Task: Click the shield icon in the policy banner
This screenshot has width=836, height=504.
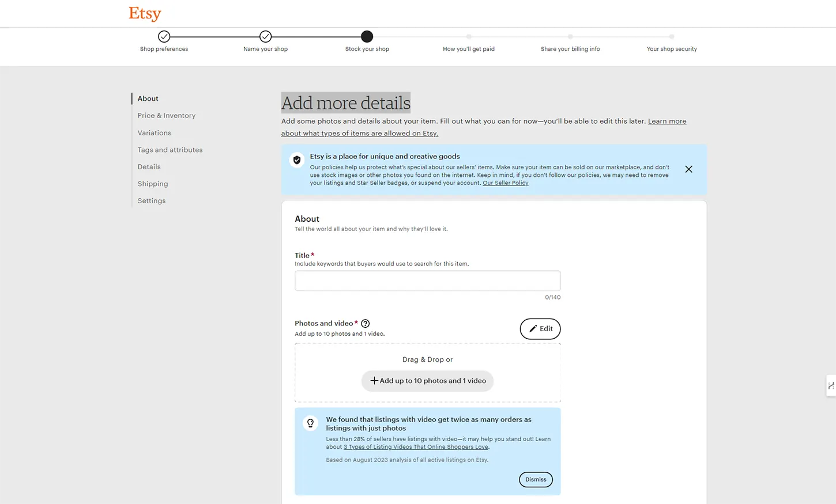Action: click(x=297, y=160)
